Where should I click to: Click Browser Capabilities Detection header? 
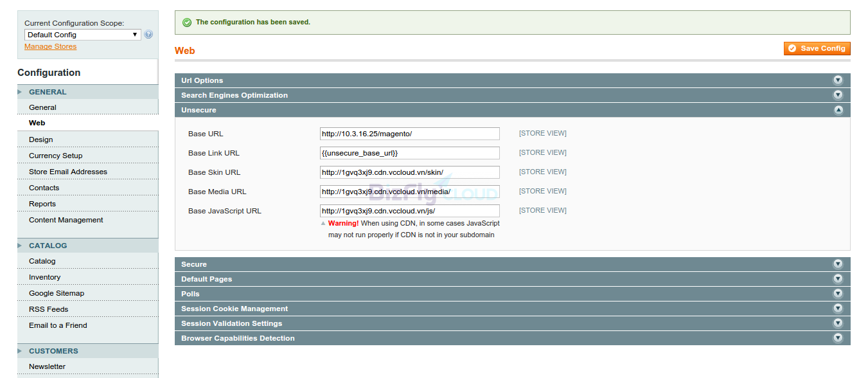click(x=512, y=338)
